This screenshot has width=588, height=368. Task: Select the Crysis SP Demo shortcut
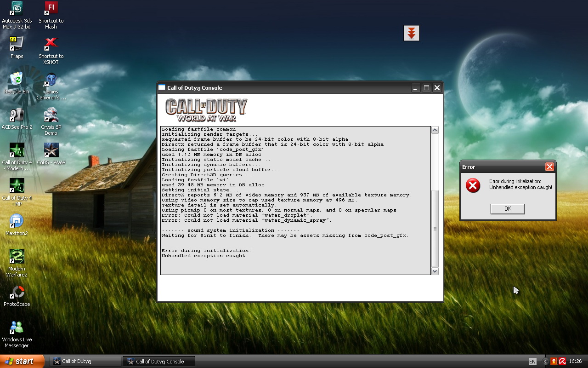(51, 122)
